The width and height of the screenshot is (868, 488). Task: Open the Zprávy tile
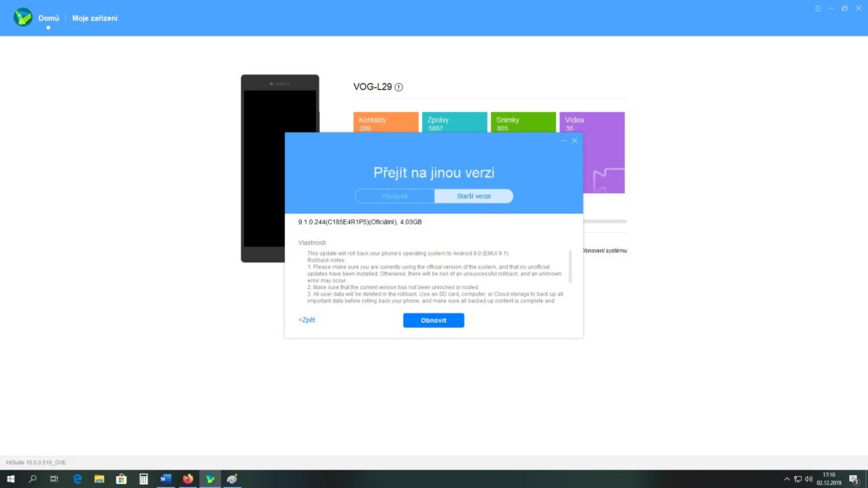click(454, 122)
